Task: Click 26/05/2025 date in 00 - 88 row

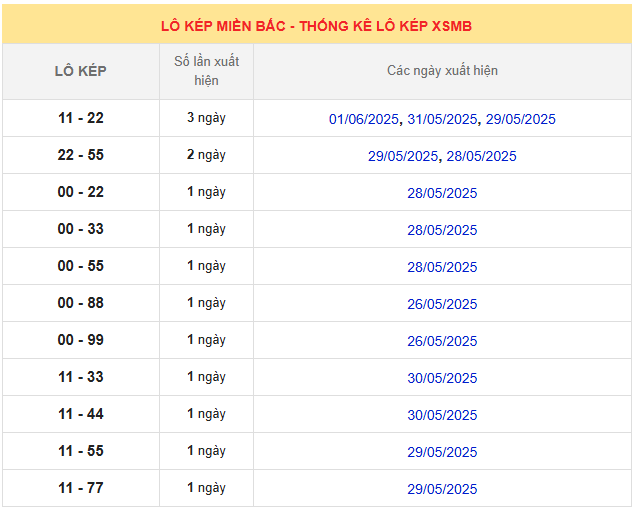Action: pyautogui.click(x=442, y=304)
